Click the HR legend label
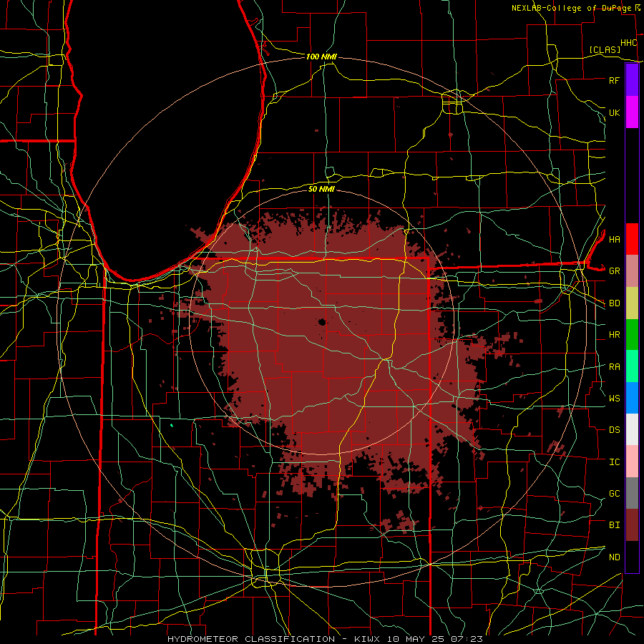This screenshot has width=644, height=644. [x=615, y=335]
